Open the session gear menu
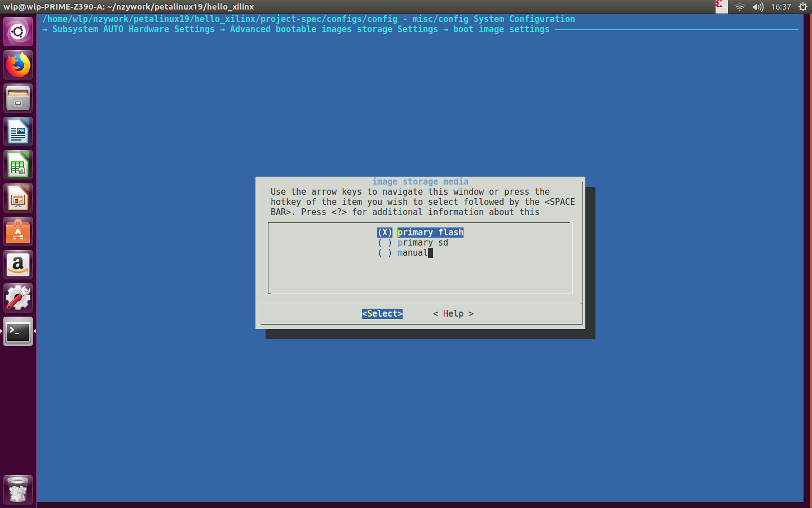 (x=803, y=7)
